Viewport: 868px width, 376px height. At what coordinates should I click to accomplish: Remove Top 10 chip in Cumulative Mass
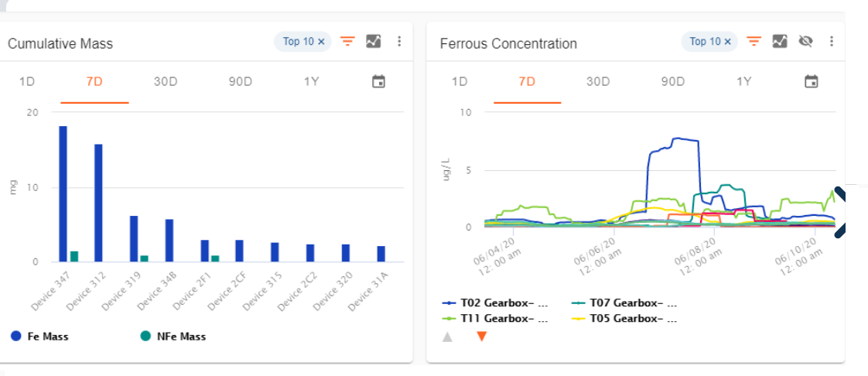(x=321, y=41)
